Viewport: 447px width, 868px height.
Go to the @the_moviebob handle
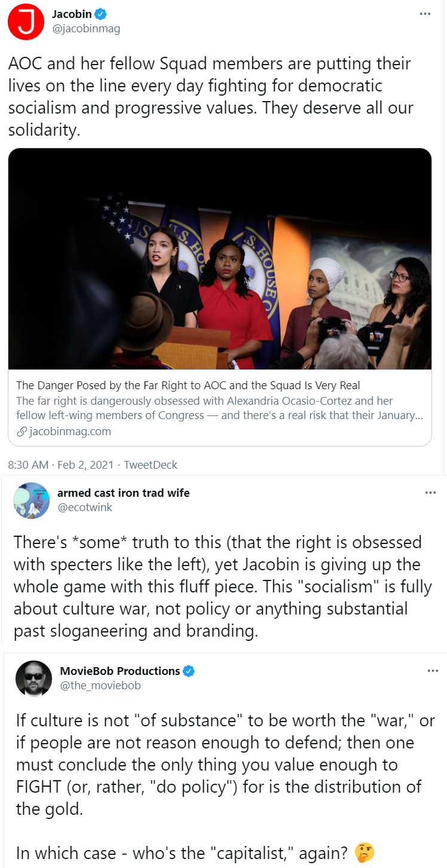pyautogui.click(x=100, y=685)
